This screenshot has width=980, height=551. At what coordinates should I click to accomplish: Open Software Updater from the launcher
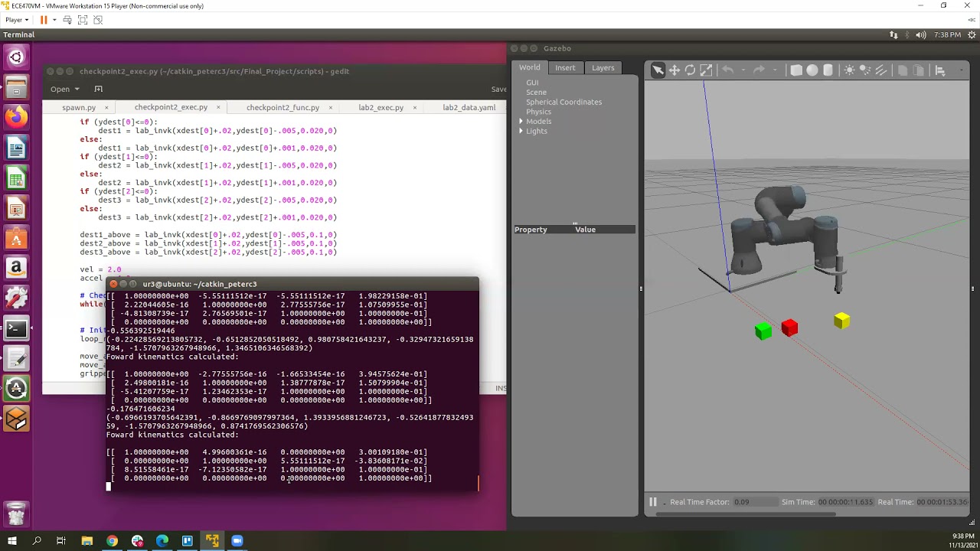16,388
